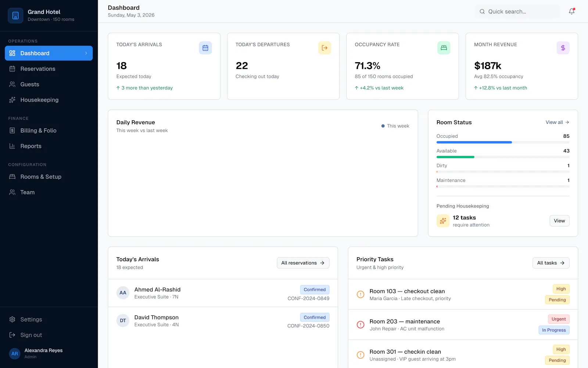
Task: Click High badge on Room 103 task
Action: tap(561, 289)
